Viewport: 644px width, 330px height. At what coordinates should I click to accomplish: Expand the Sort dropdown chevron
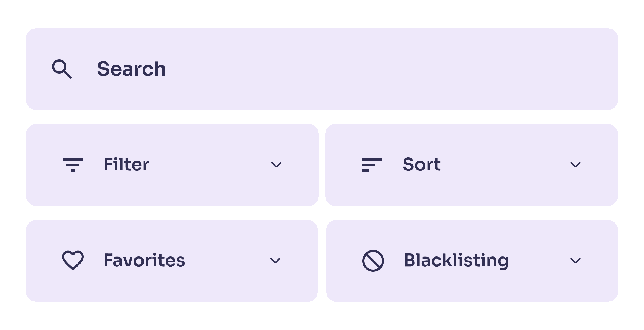click(x=575, y=165)
